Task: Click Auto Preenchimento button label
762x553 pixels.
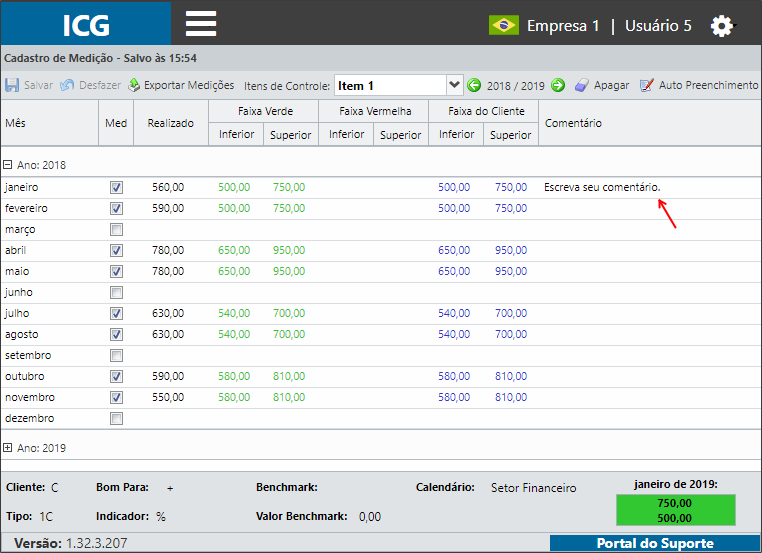Action: pos(708,85)
